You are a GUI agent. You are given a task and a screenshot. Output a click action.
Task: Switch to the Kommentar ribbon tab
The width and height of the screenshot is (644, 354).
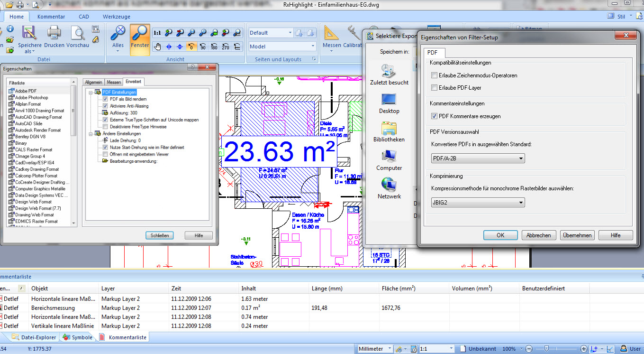pos(51,17)
